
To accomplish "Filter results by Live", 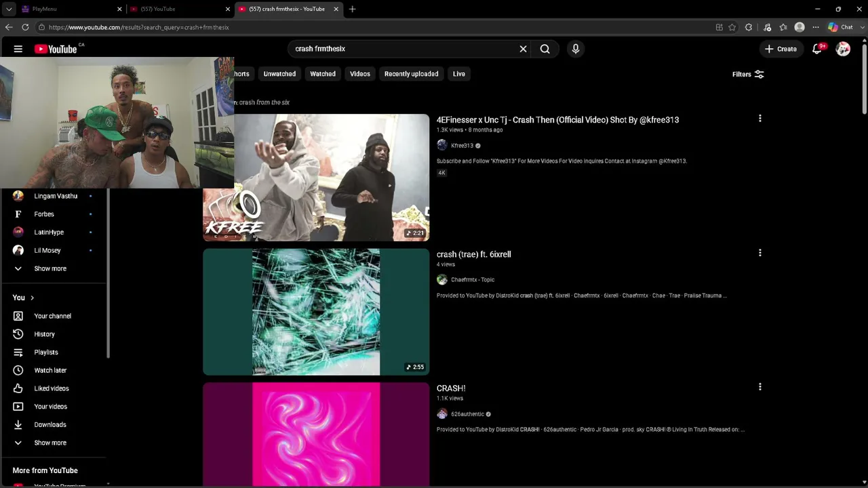I will (x=459, y=74).
